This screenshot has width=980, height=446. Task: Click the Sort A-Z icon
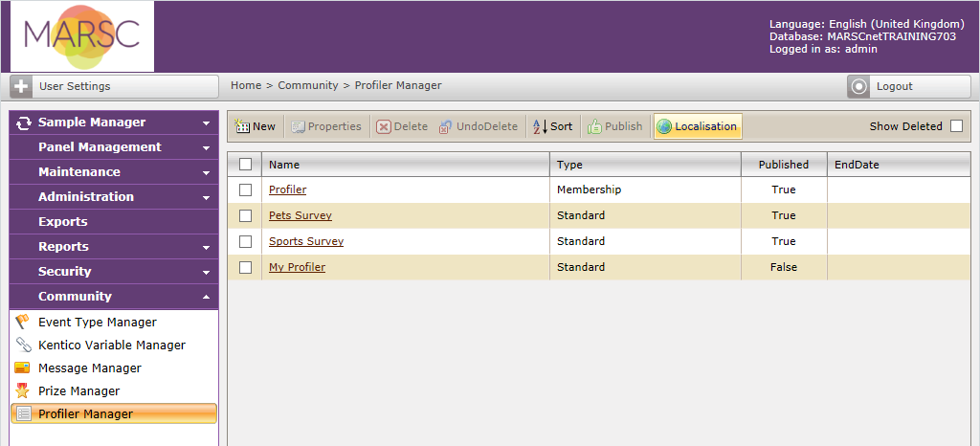pos(540,126)
